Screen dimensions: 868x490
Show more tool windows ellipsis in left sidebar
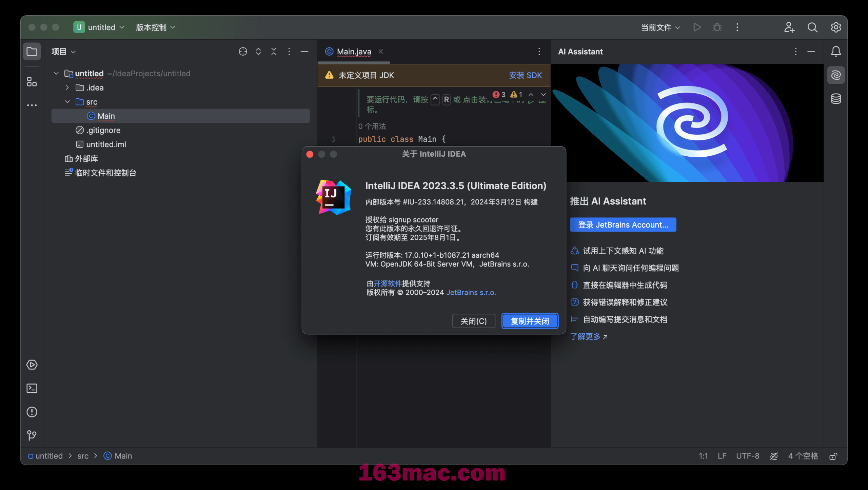[x=32, y=105]
